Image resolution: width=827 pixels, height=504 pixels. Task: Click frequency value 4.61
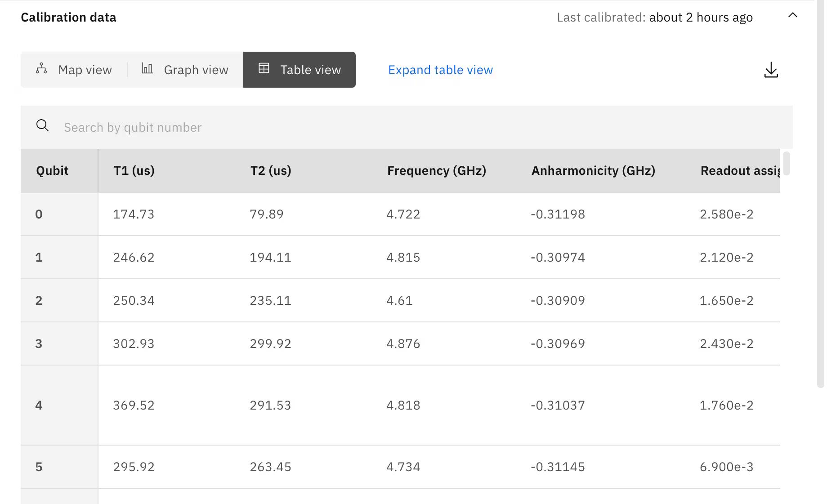click(399, 301)
